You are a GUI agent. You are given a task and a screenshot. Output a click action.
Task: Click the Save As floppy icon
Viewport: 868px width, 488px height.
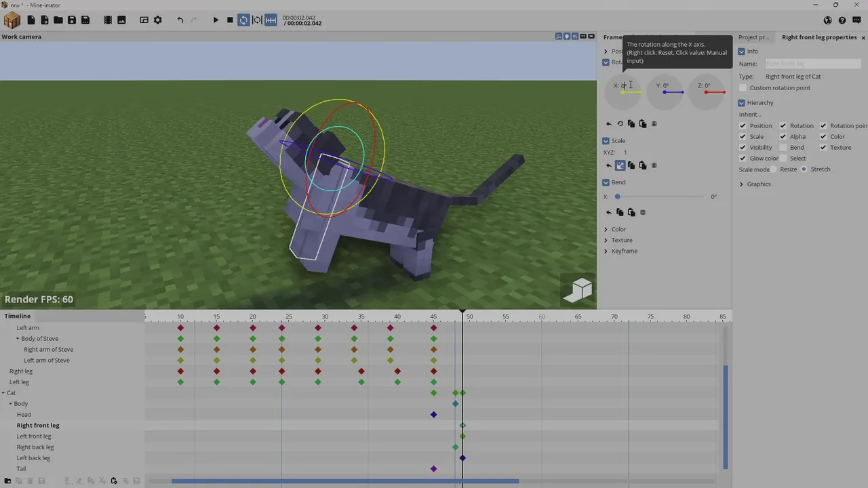[x=85, y=20]
